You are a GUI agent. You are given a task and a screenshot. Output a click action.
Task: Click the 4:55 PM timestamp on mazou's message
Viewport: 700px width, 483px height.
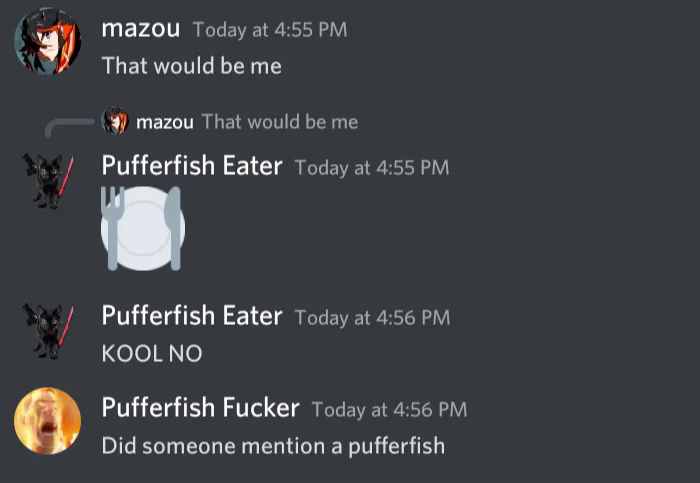270,30
